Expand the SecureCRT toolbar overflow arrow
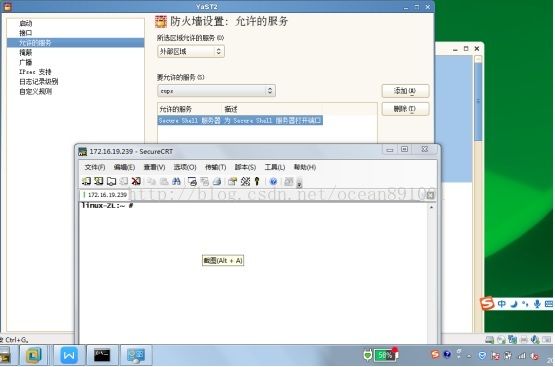The height and width of the screenshot is (367, 555). [x=299, y=183]
